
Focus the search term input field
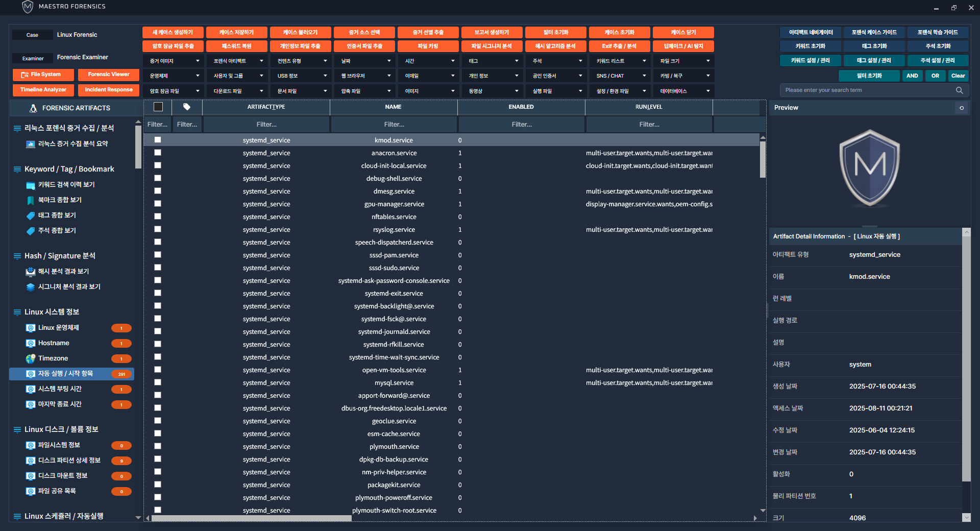click(x=868, y=90)
